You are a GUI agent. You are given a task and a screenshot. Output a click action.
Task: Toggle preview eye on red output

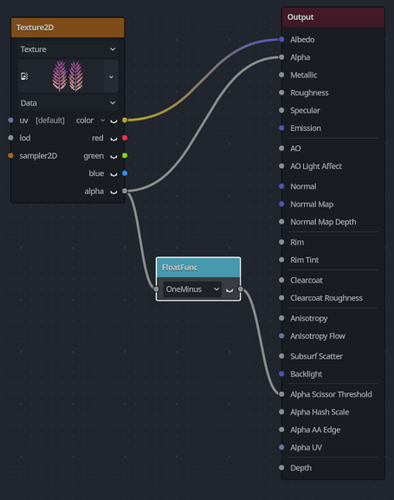(x=114, y=138)
